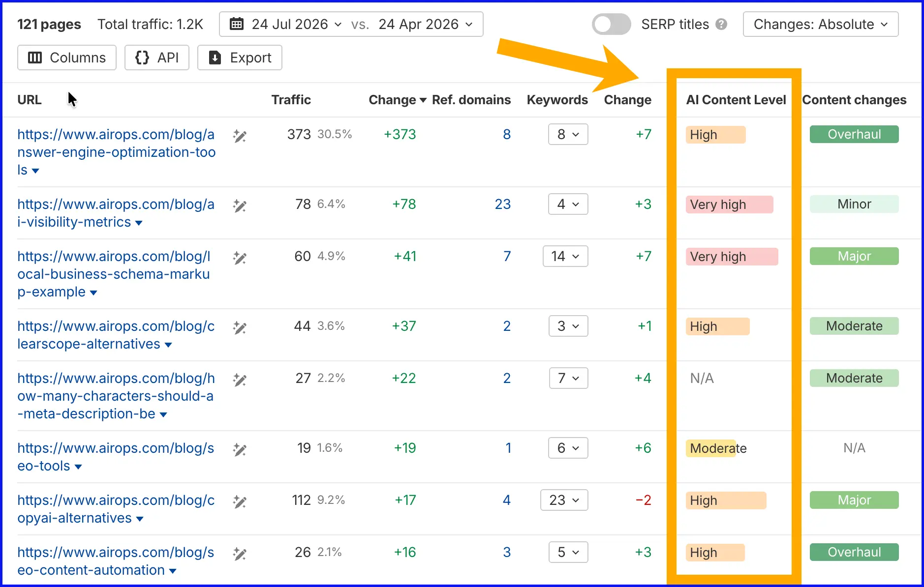
Task: Click the AI wand icon for seo-tools row
Action: tap(240, 450)
